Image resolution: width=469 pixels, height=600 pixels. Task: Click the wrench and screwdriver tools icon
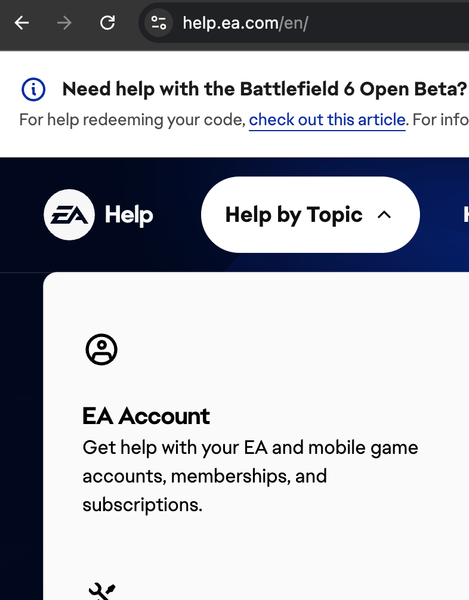click(102, 592)
